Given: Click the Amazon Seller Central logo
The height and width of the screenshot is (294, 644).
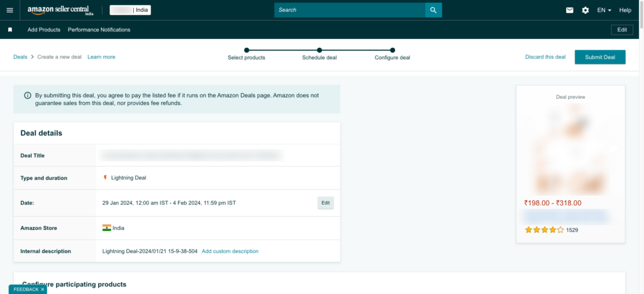Looking at the screenshot, I should 60,10.
